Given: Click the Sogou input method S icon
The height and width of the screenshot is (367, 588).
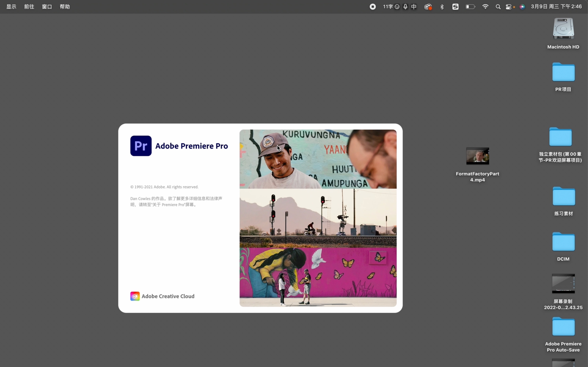Looking at the screenshot, I should coord(455,7).
